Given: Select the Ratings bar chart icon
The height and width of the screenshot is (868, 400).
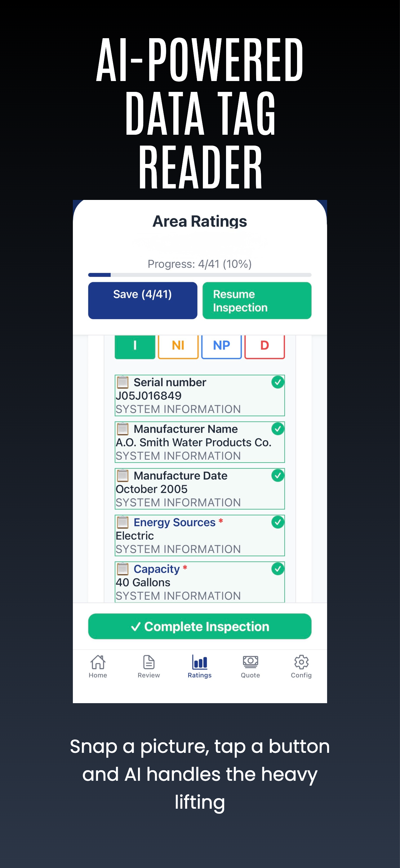Looking at the screenshot, I should 200,662.
